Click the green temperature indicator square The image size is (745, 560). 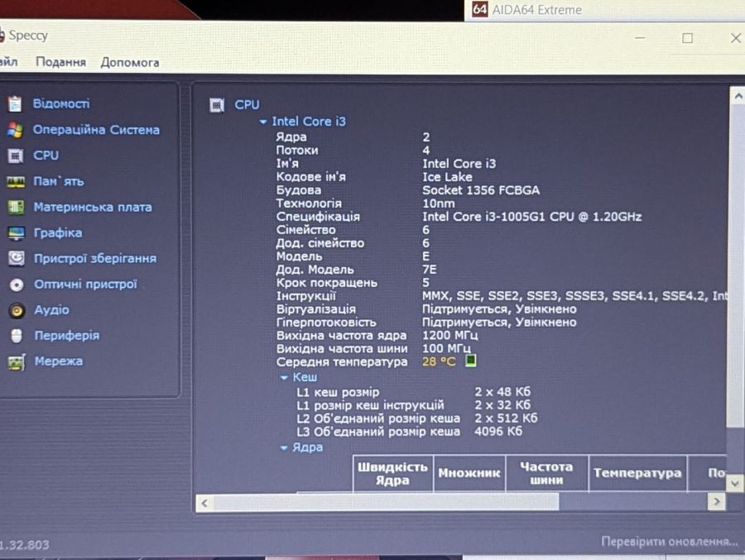click(x=470, y=361)
